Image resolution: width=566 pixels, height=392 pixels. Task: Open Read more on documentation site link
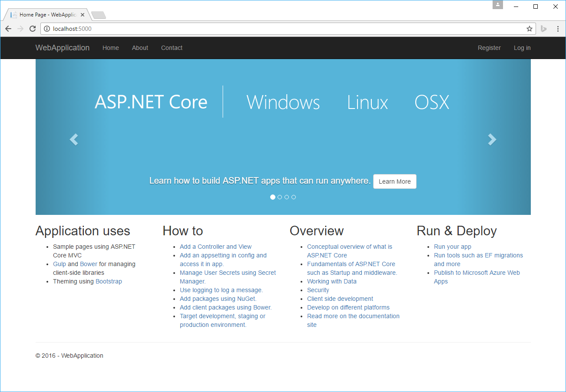click(x=353, y=320)
